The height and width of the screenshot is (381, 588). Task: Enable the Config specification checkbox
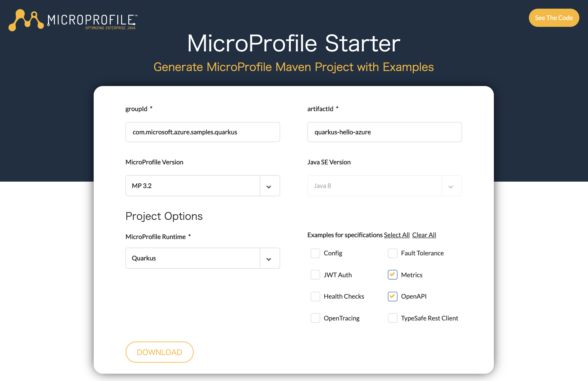click(315, 253)
